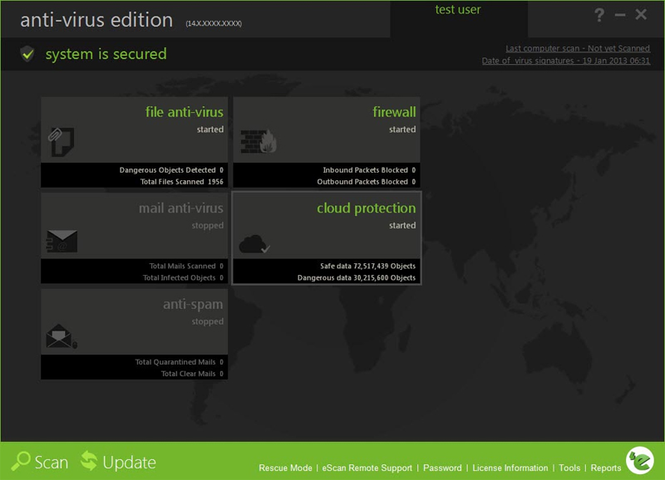Open the Password link
Image resolution: width=665 pixels, height=480 pixels.
click(442, 468)
